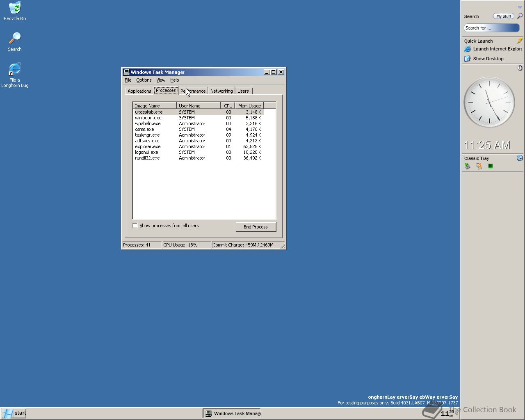Click the small clock tile icon
This screenshot has height=420, width=525.
pos(520,68)
